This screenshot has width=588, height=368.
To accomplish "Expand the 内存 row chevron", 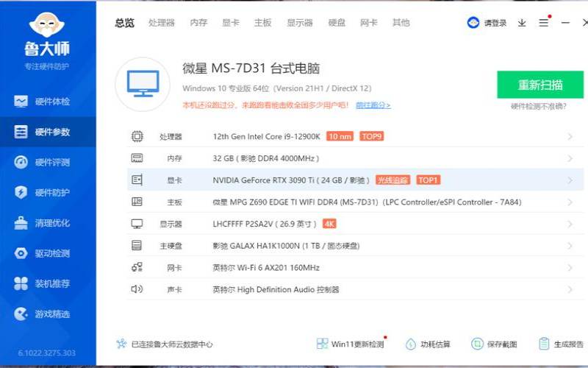I will 570,158.
